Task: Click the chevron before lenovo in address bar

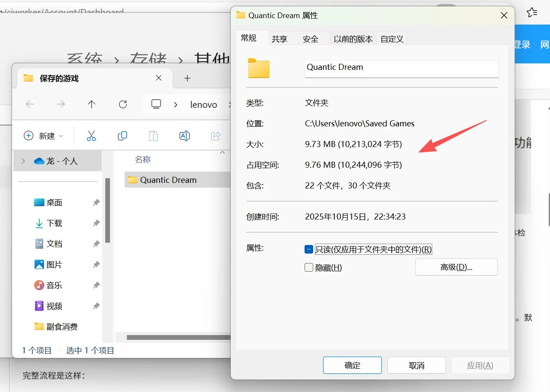Action: (x=176, y=104)
